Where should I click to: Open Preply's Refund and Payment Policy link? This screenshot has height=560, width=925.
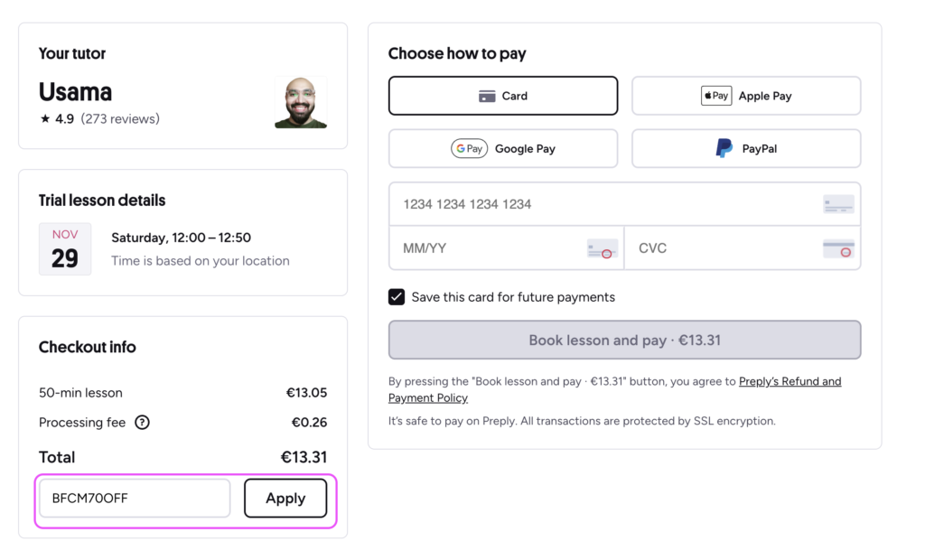(790, 382)
